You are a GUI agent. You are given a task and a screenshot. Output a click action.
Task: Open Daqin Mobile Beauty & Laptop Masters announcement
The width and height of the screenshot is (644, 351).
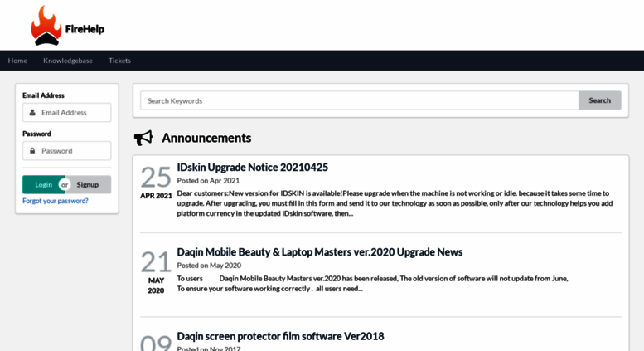[320, 252]
